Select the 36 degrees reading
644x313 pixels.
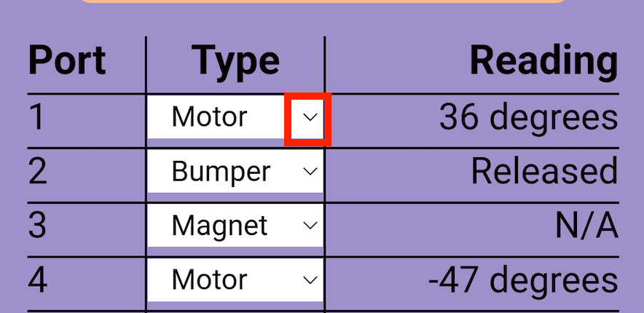(x=528, y=118)
